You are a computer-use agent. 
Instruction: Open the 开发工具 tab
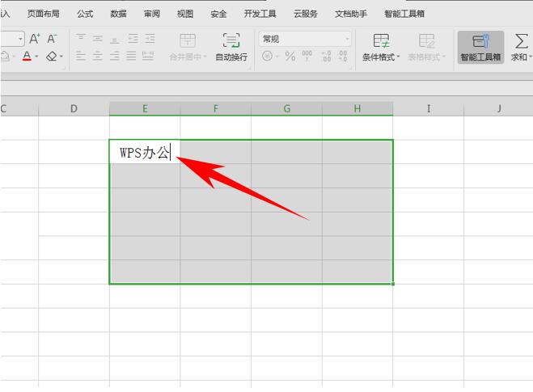click(260, 14)
